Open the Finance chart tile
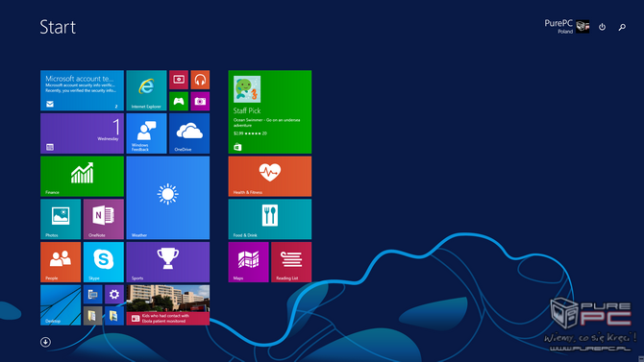 [82, 176]
